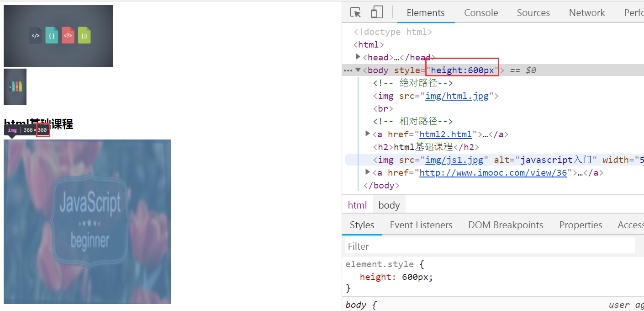The image size is (644, 311).
Task: Expand the head element node
Action: pyautogui.click(x=358, y=57)
